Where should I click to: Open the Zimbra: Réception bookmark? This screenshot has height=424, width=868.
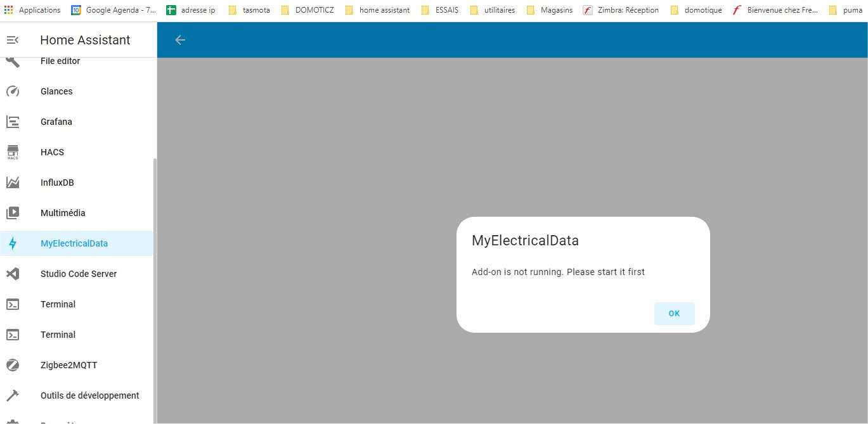tap(621, 10)
